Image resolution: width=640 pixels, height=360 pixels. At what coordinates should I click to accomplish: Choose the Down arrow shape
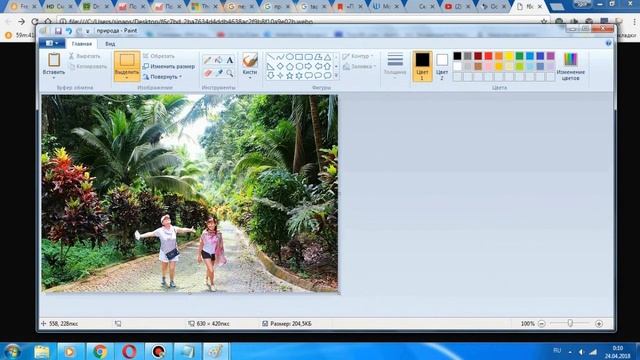[271, 76]
